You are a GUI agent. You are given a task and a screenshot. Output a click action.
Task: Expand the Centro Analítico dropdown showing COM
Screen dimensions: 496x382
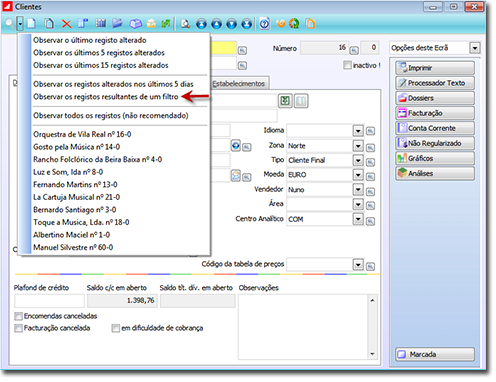358,219
